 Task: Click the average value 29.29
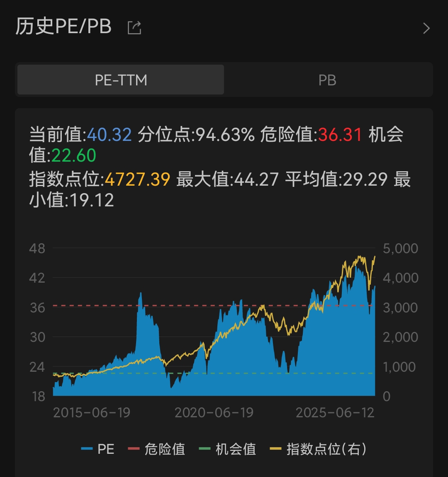click(365, 179)
